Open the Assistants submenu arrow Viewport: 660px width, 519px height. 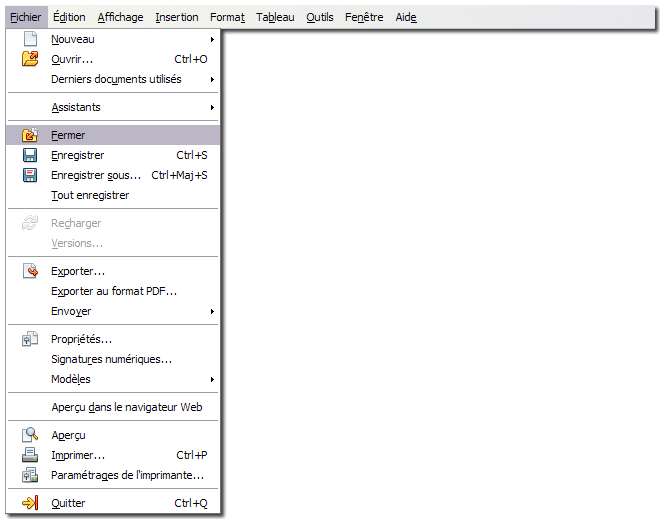pos(212,107)
